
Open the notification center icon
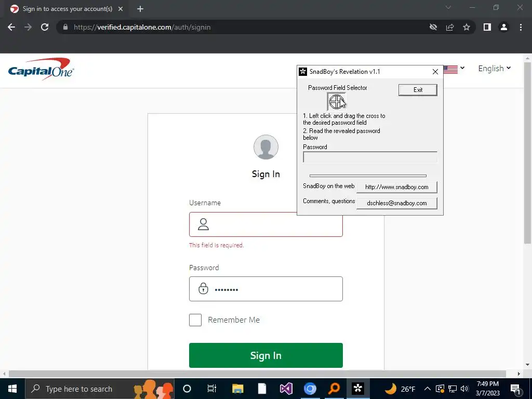(515, 389)
